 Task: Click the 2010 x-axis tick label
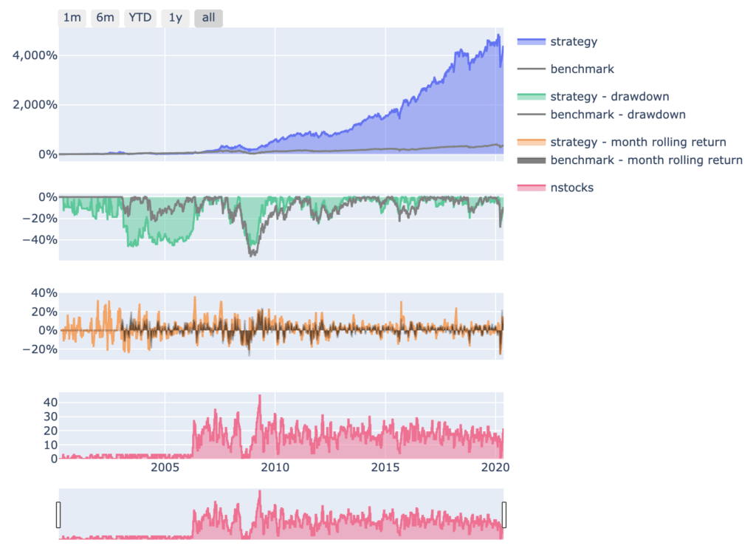(x=275, y=467)
